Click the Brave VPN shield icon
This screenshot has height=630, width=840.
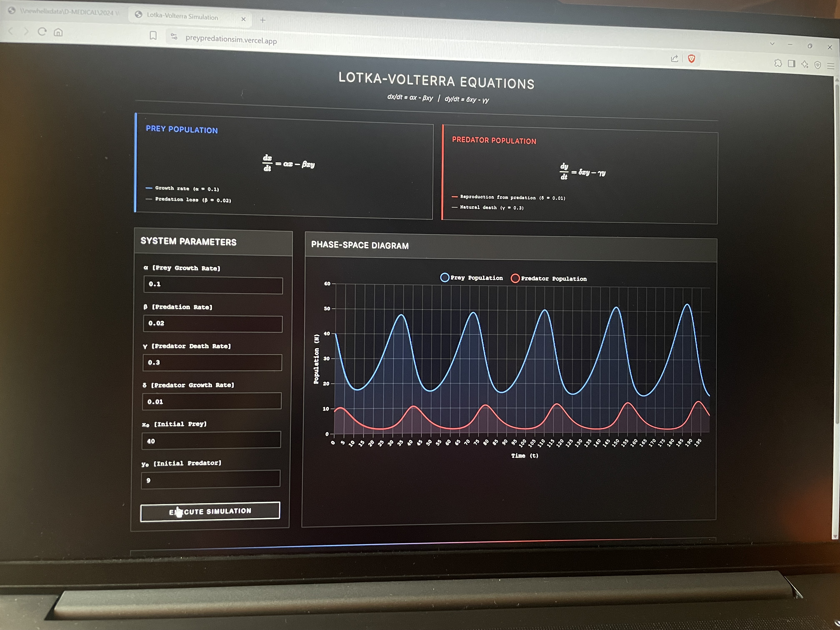pyautogui.click(x=817, y=65)
